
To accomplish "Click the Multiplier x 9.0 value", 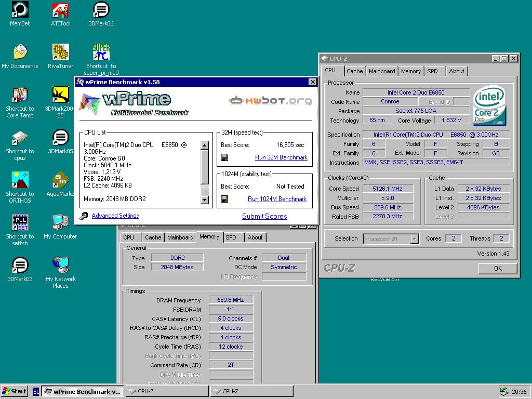I will click(388, 198).
